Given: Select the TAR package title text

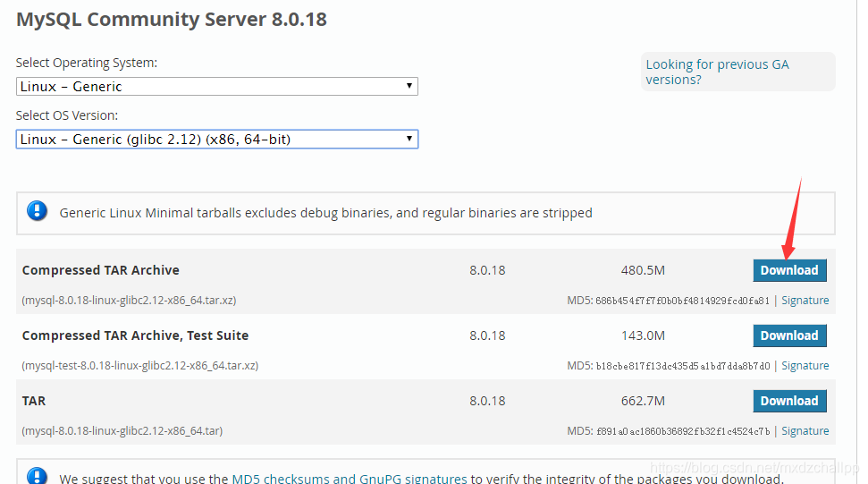Looking at the screenshot, I should pos(34,401).
